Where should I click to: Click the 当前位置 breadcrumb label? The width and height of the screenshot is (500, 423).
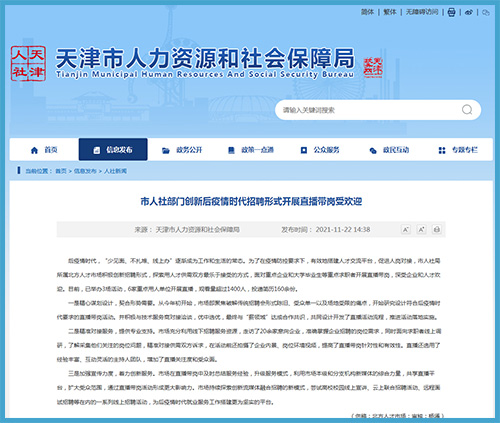click(39, 171)
